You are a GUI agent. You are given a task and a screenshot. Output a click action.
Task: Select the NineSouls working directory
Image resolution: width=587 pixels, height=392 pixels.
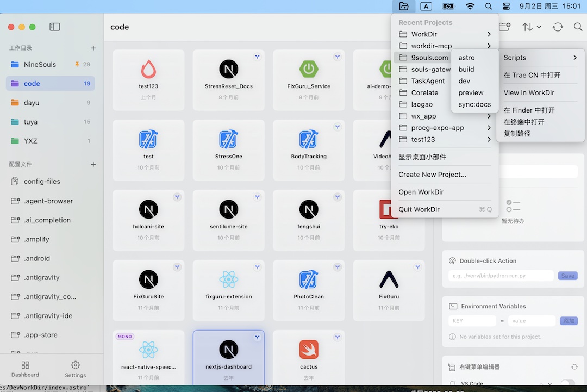click(51, 64)
